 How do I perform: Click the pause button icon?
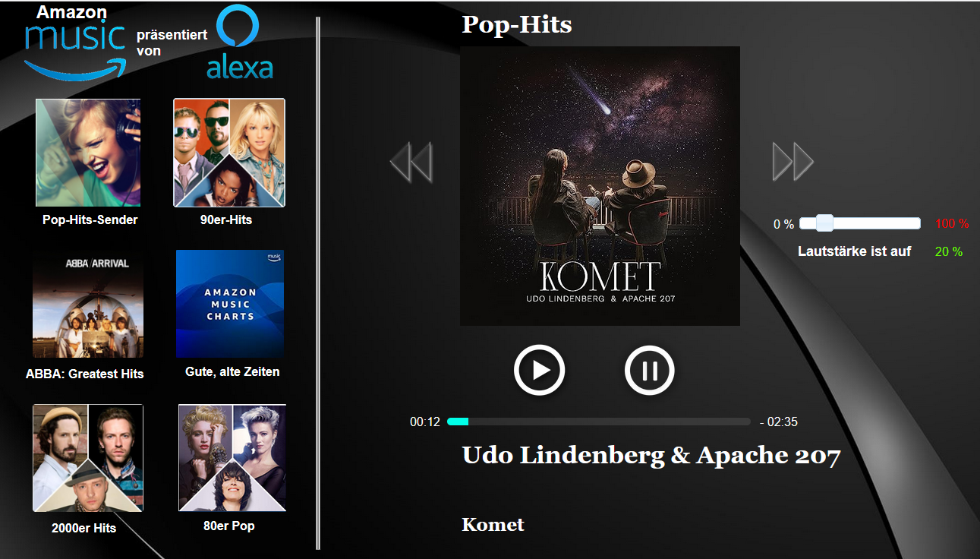coord(650,370)
